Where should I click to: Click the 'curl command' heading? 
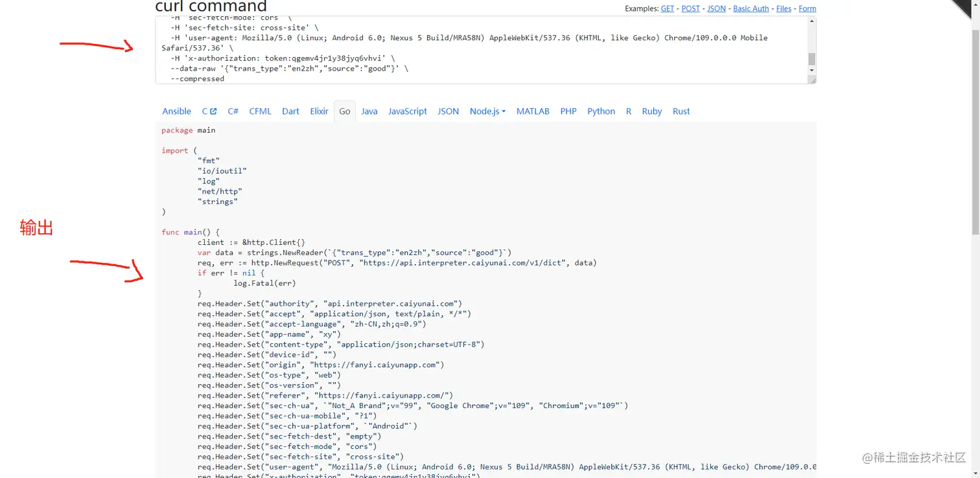pyautogui.click(x=211, y=6)
